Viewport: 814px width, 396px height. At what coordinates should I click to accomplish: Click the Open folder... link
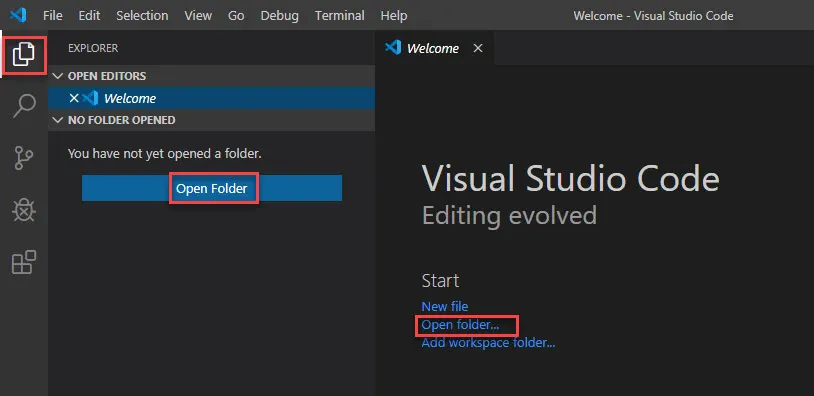point(460,325)
